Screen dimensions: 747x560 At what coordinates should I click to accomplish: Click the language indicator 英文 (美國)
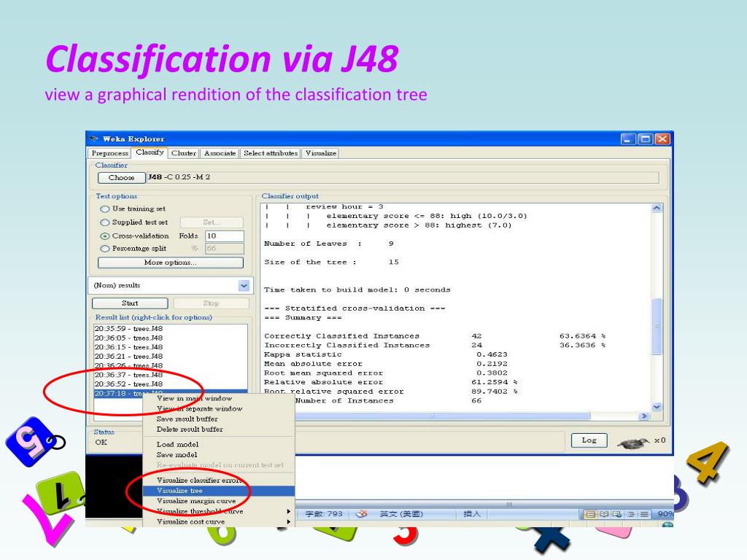tap(401, 514)
